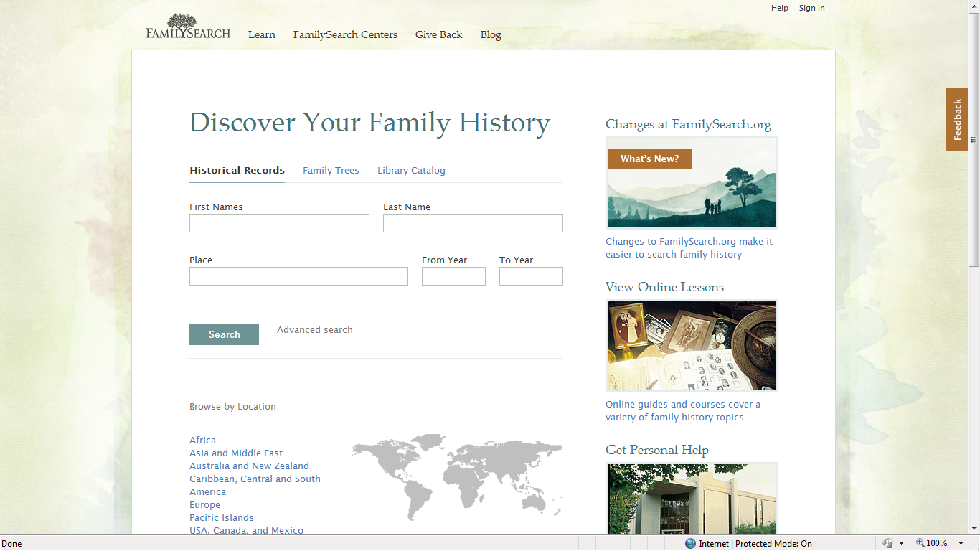Click the old photographs lessons thumbnail
Screen dimensions: 980x551
click(692, 346)
